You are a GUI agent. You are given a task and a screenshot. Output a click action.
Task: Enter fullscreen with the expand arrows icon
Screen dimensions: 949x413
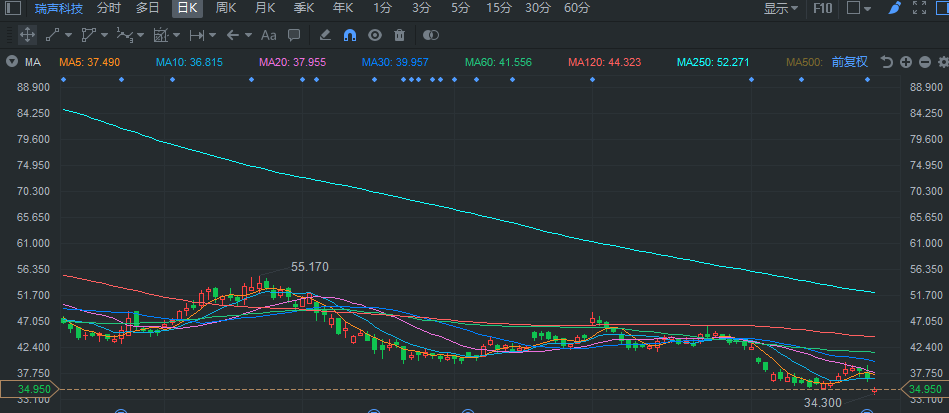(x=919, y=8)
